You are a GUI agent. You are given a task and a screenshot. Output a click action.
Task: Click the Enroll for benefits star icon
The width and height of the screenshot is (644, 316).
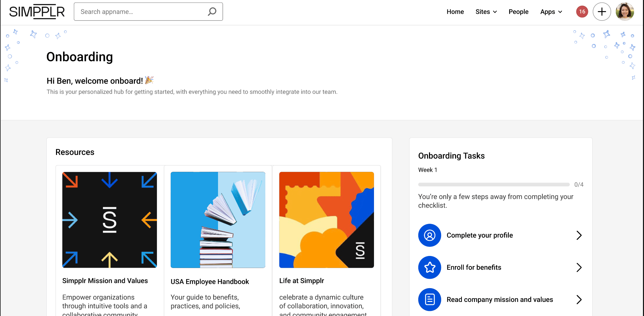(x=429, y=267)
